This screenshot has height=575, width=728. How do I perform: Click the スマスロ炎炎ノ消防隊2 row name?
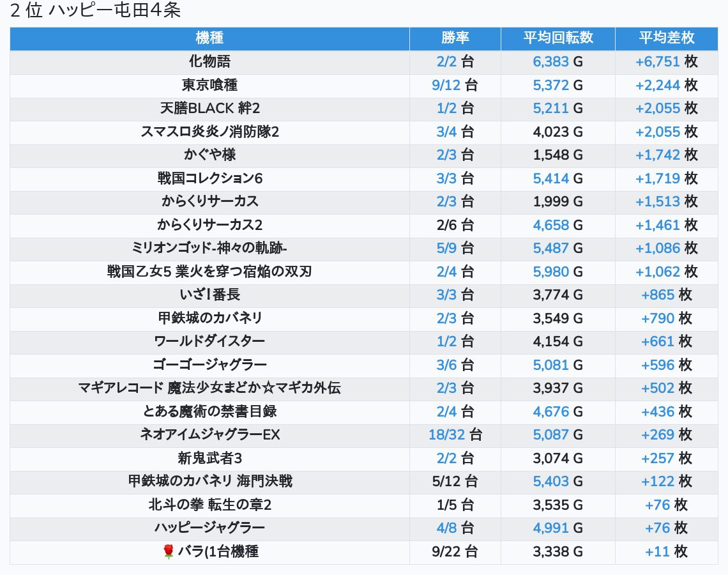[x=209, y=132]
